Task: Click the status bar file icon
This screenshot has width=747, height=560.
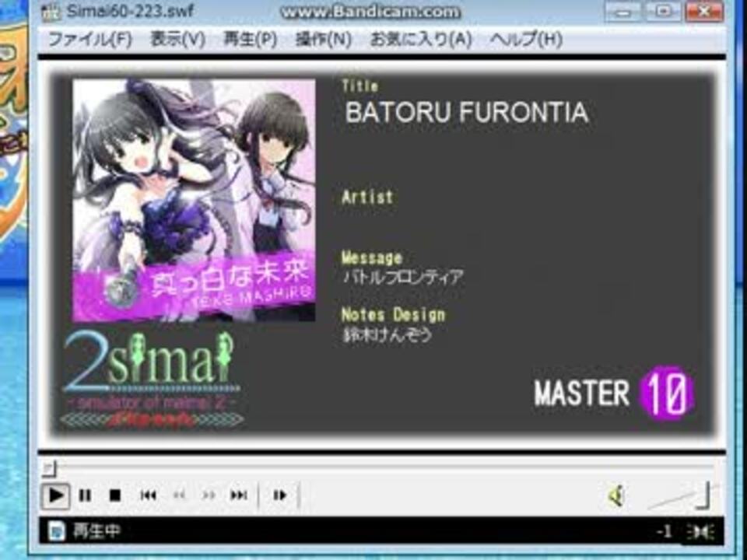Action: point(56,530)
